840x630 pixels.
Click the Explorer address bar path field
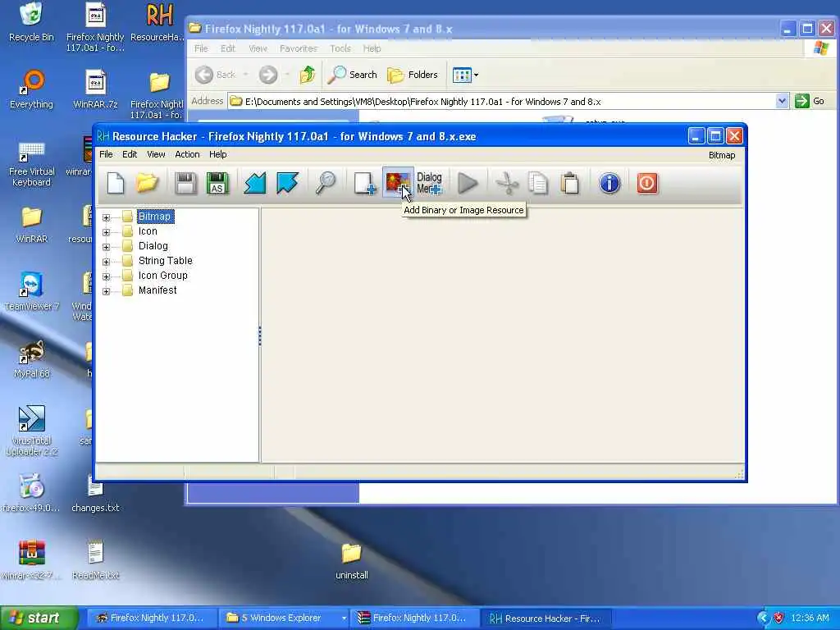pyautogui.click(x=501, y=101)
